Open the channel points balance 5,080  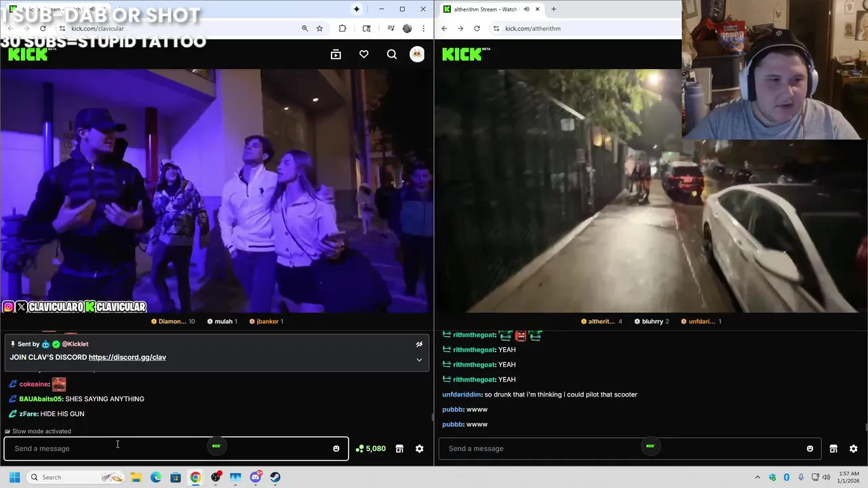(x=371, y=449)
